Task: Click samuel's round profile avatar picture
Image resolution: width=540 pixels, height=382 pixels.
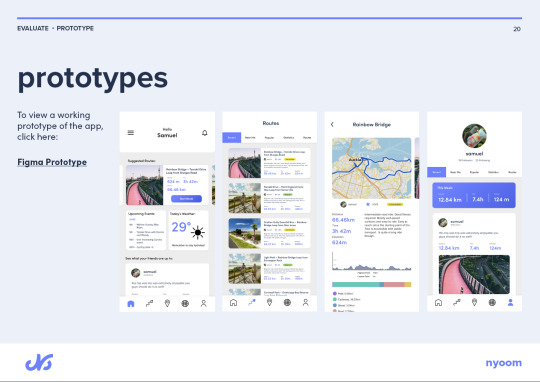Action: coord(475,136)
